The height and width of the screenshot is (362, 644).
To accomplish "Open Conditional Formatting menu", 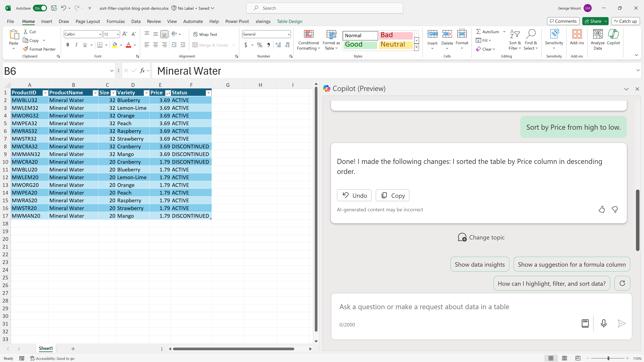I will (x=309, y=40).
